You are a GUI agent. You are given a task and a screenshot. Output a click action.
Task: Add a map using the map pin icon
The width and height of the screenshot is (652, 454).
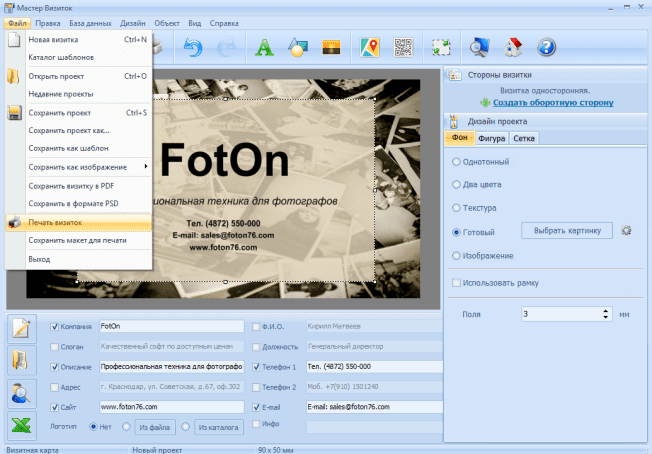click(x=370, y=47)
